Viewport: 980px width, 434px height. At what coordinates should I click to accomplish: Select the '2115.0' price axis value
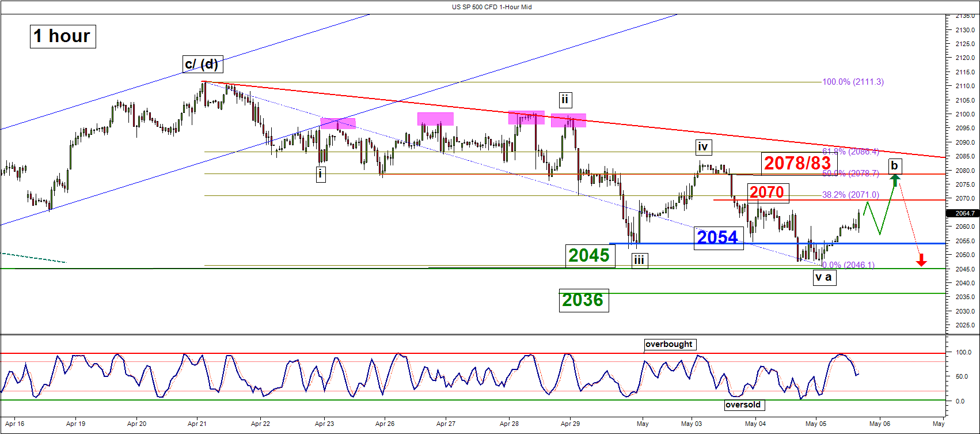(x=964, y=72)
